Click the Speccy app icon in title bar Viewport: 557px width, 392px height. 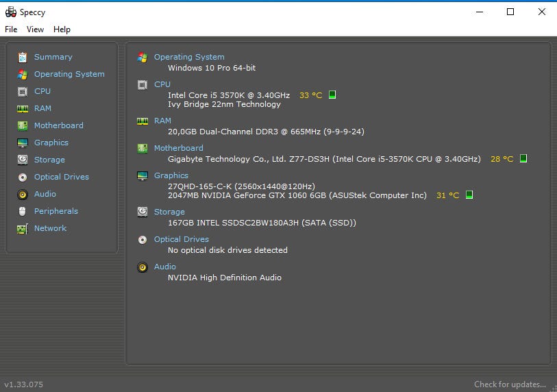coord(11,12)
